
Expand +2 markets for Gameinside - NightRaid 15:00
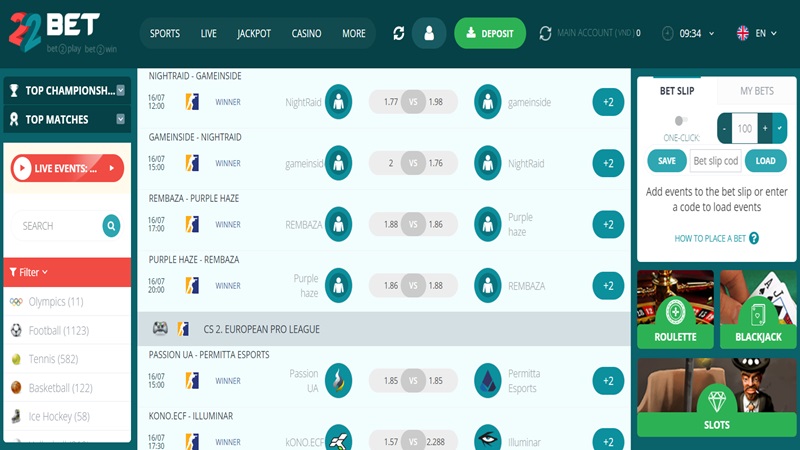point(608,163)
